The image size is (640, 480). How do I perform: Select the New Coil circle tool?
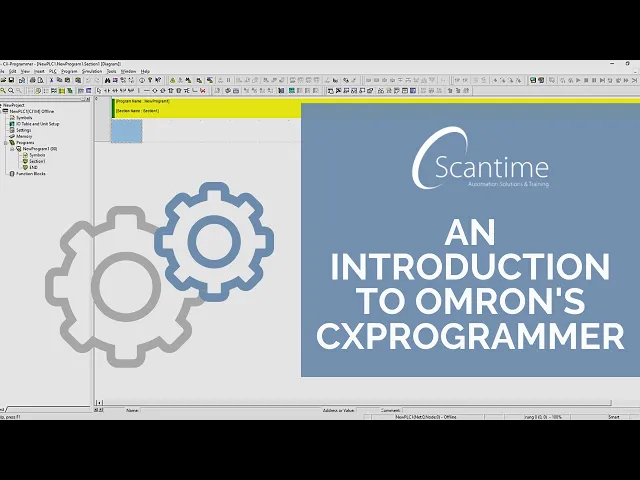(155, 91)
